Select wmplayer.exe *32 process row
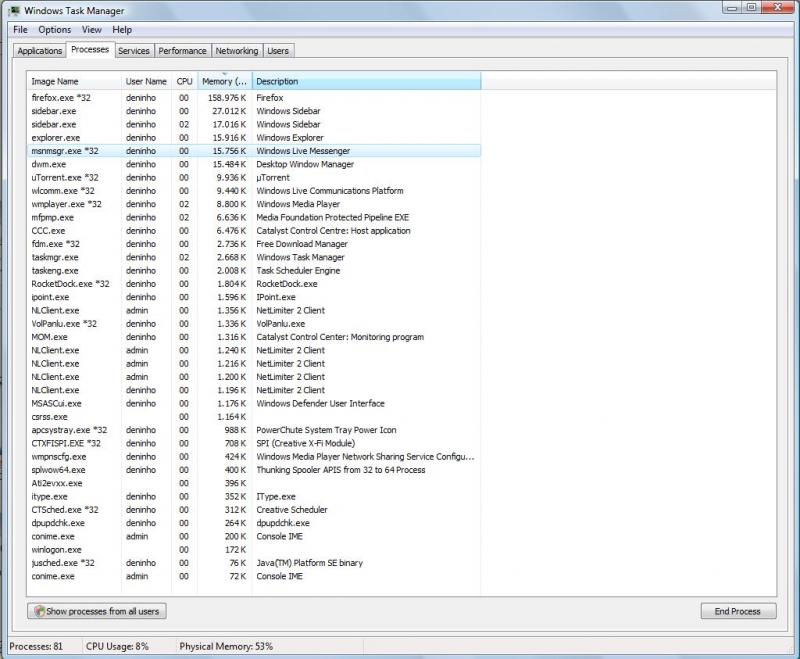800x659 pixels. tap(254, 204)
